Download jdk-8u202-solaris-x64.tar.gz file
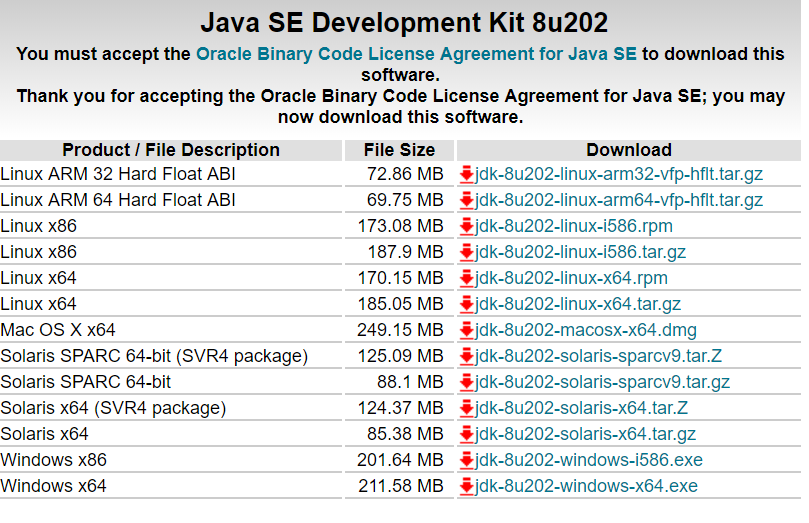The image size is (809, 523). click(x=585, y=434)
